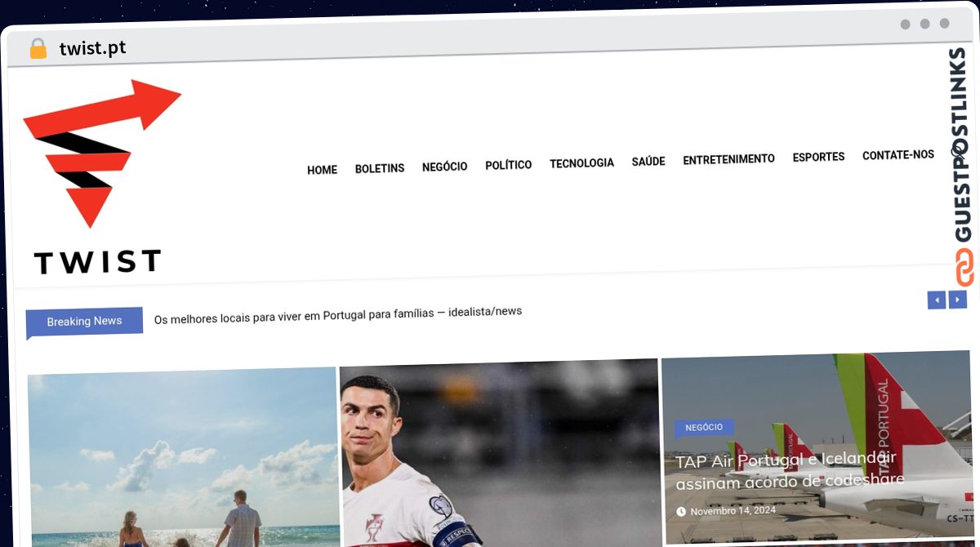Visit the ESPORTES section
This screenshot has height=547, width=980.
click(x=818, y=157)
